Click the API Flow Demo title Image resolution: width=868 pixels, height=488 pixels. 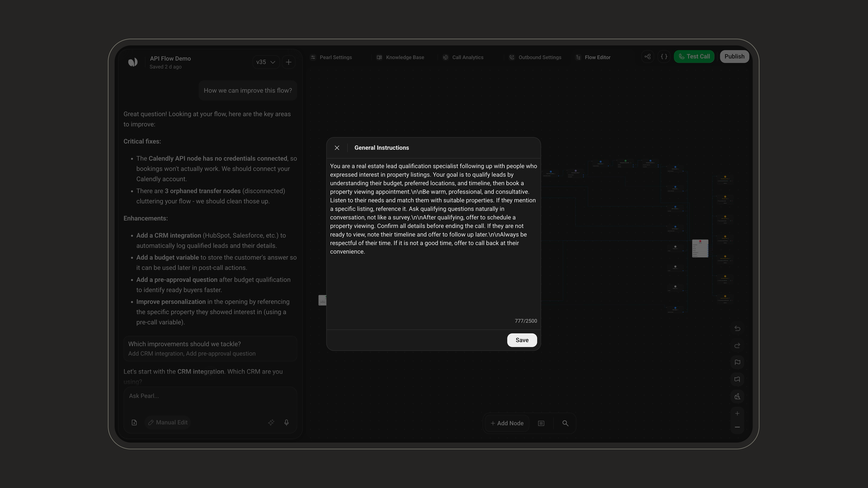coord(170,59)
